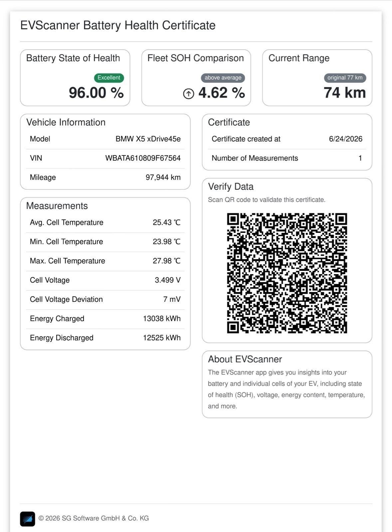Click the Certificate created at label
This screenshot has width=392, height=532.
tap(246, 139)
